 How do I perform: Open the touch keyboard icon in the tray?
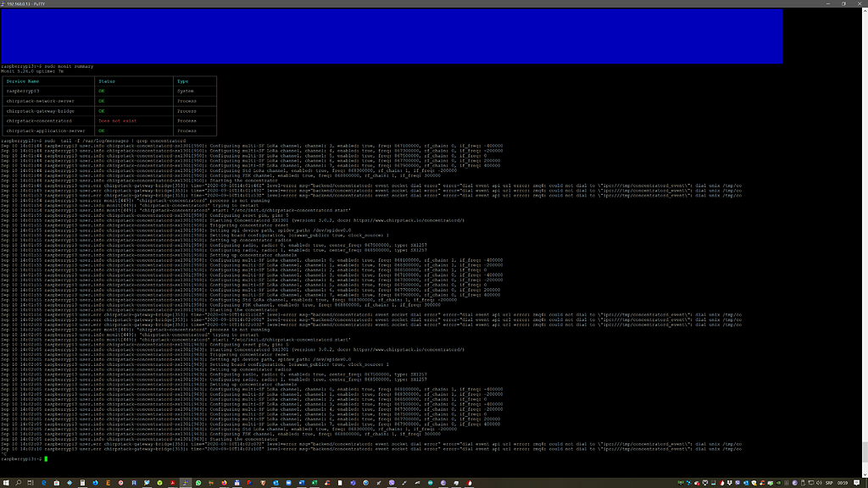pos(803,481)
